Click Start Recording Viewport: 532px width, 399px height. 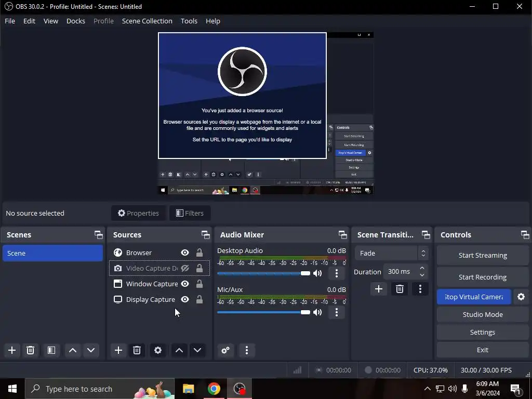click(x=483, y=277)
